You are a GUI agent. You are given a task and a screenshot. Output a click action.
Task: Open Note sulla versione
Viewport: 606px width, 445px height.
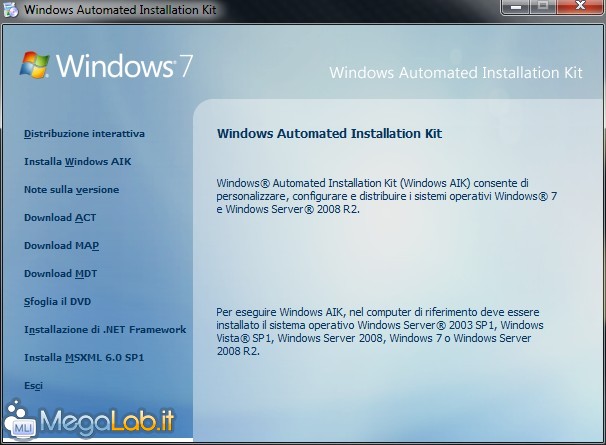point(71,189)
